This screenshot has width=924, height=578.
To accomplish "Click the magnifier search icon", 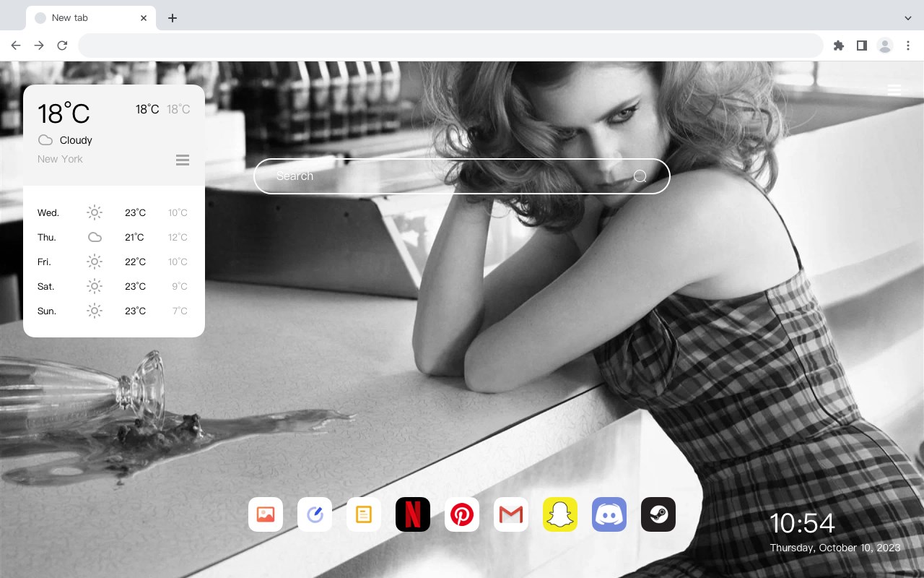I will pyautogui.click(x=640, y=176).
